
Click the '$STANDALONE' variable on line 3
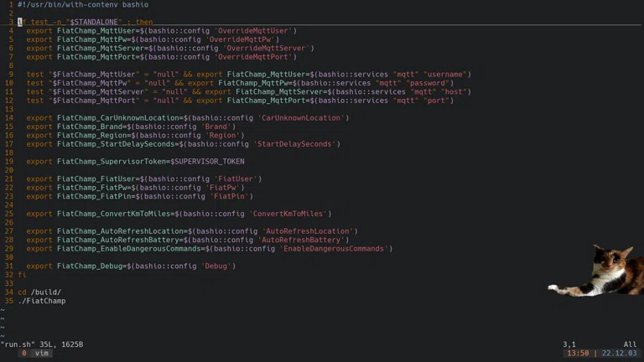pyautogui.click(x=94, y=22)
